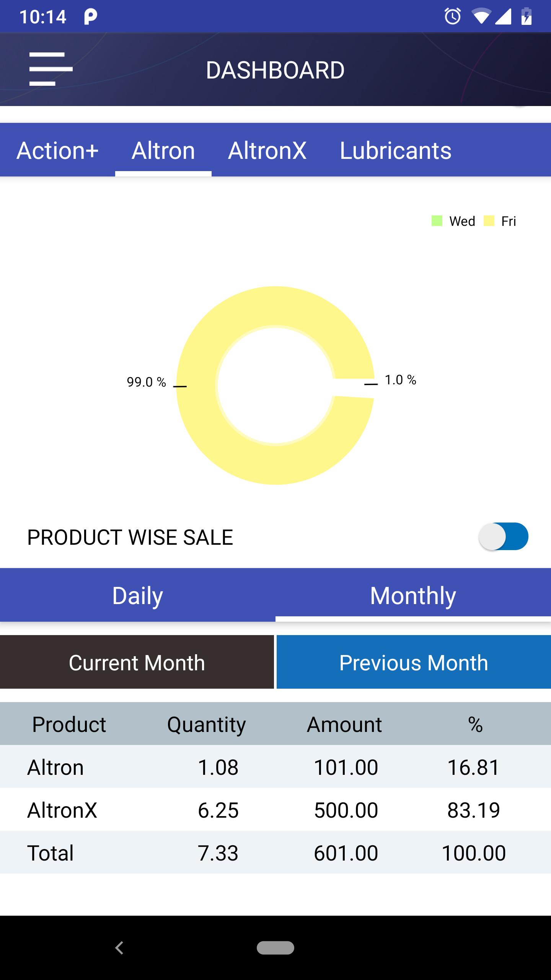Click the green Wed legend swatch

point(437,221)
